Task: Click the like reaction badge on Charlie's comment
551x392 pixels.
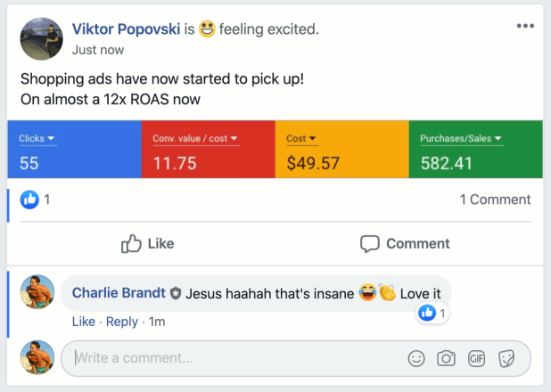Action: click(x=432, y=313)
